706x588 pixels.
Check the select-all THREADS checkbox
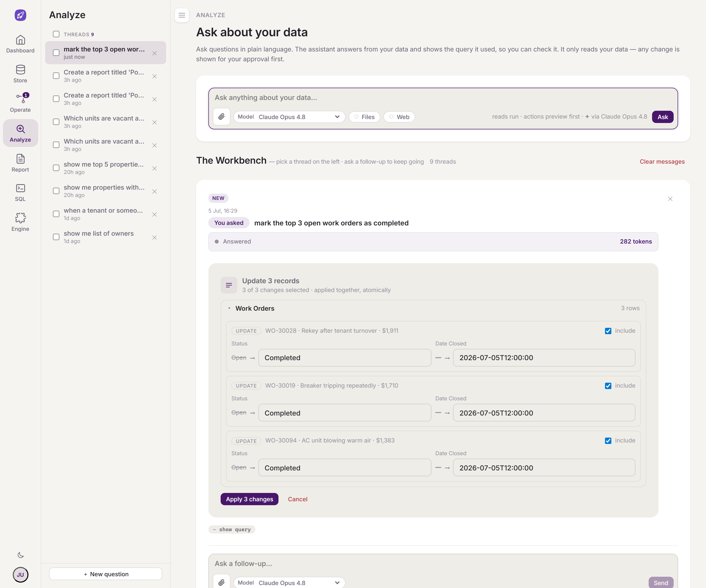coord(56,34)
